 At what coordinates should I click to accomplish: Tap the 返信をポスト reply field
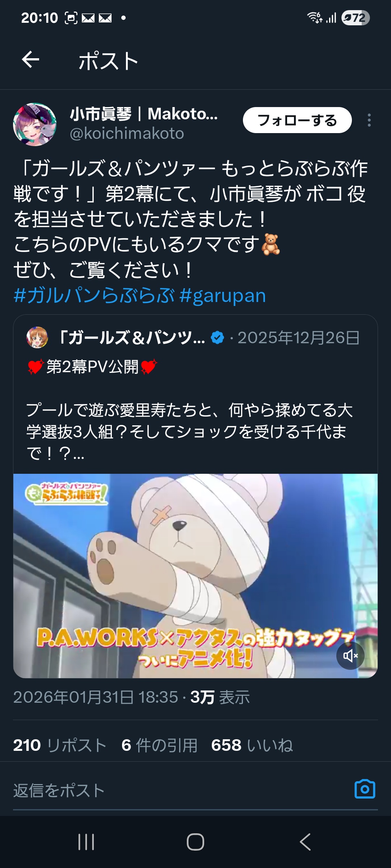(181, 790)
